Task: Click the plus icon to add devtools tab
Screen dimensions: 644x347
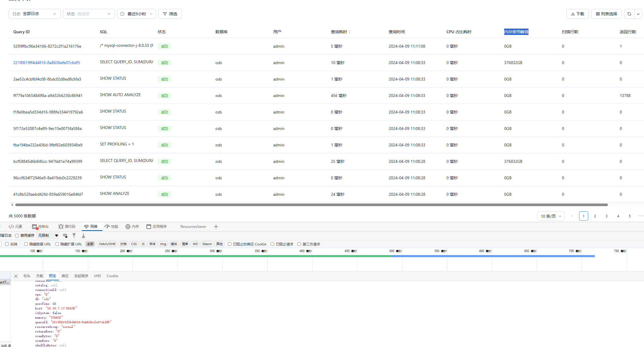Action: 216,227
